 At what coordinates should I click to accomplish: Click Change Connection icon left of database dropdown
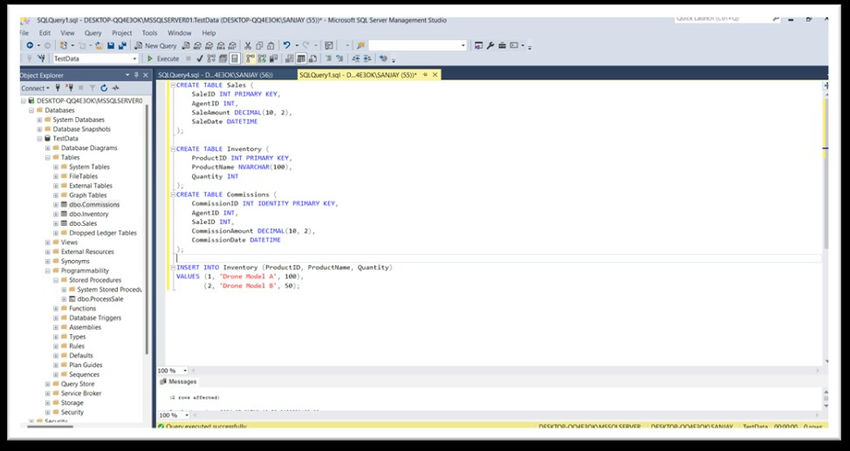[x=41, y=59]
